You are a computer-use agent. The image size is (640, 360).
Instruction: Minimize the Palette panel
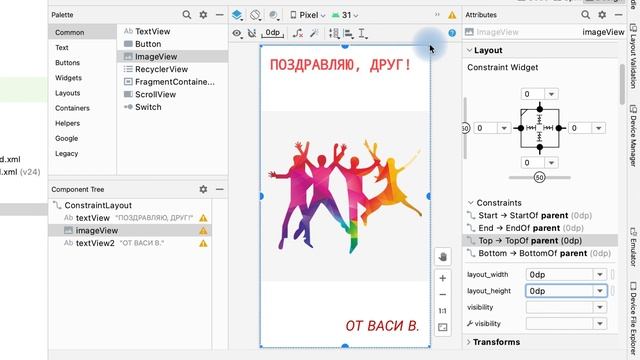(220, 15)
